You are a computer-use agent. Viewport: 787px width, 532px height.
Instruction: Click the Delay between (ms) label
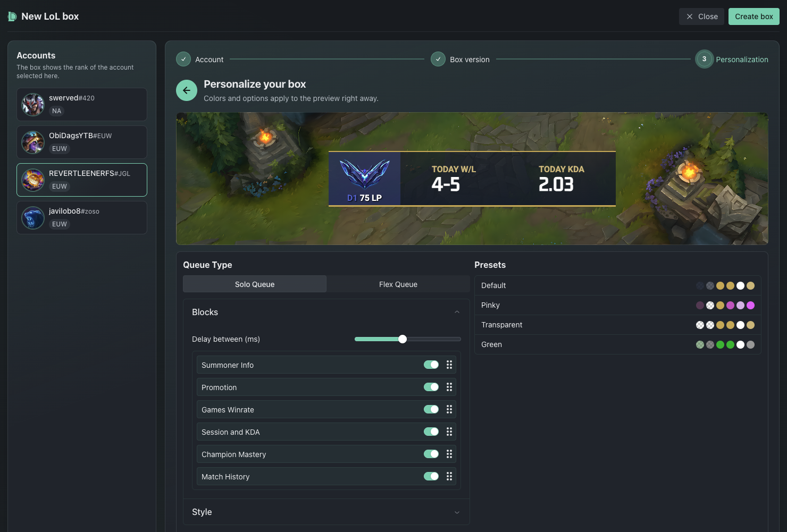(x=226, y=339)
